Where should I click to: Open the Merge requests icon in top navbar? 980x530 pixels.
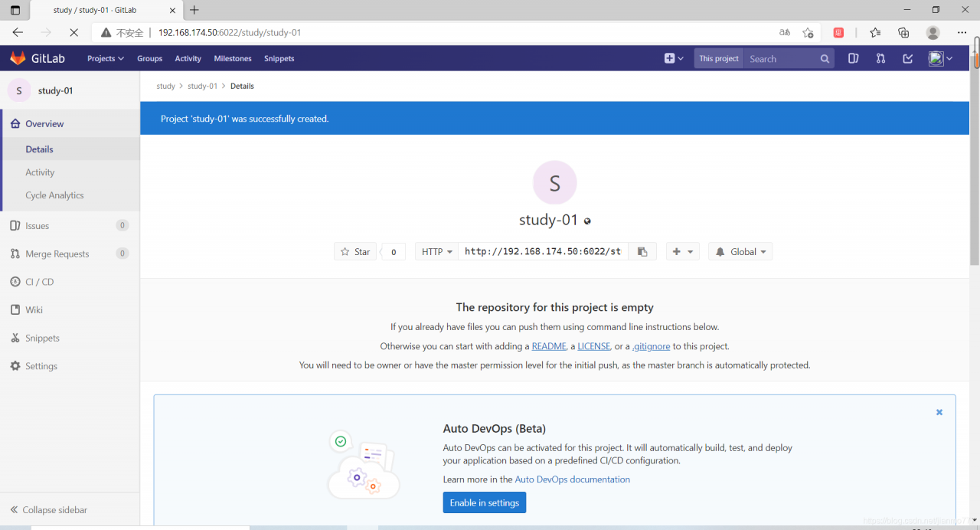tap(880, 58)
